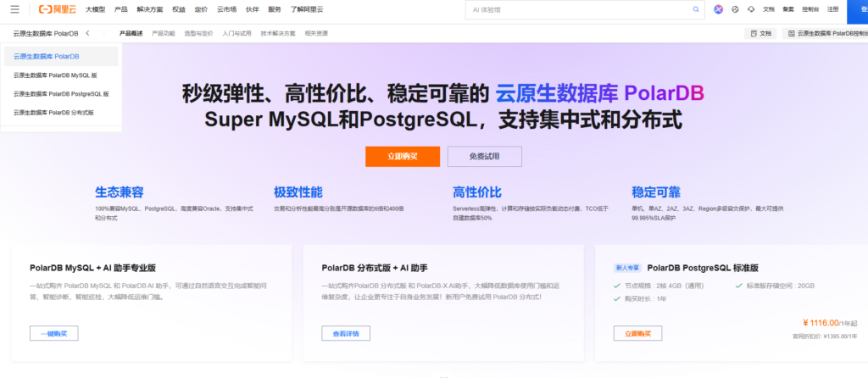868x378 pixels.
Task: Open the 了解阿里云 top menu
Action: pyautogui.click(x=307, y=9)
